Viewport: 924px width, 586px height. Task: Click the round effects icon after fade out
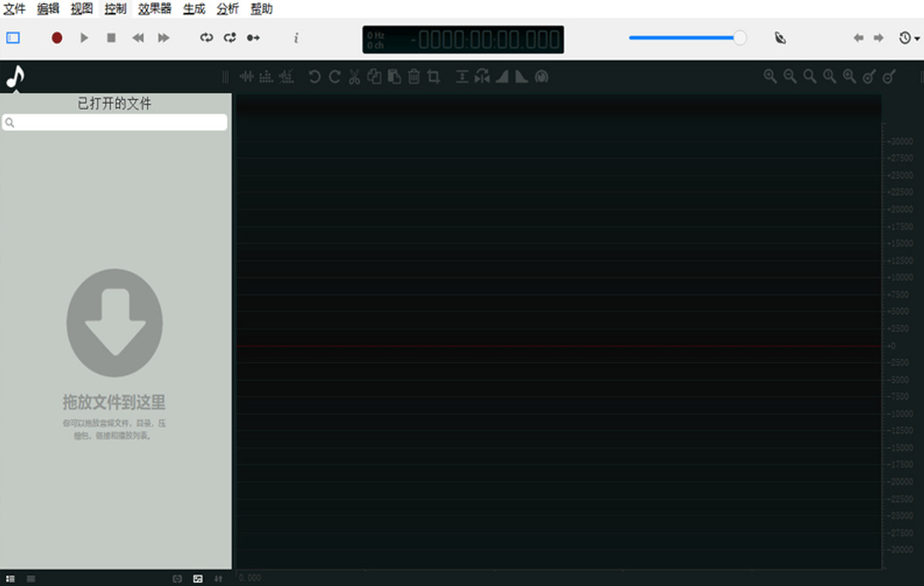pos(542,77)
